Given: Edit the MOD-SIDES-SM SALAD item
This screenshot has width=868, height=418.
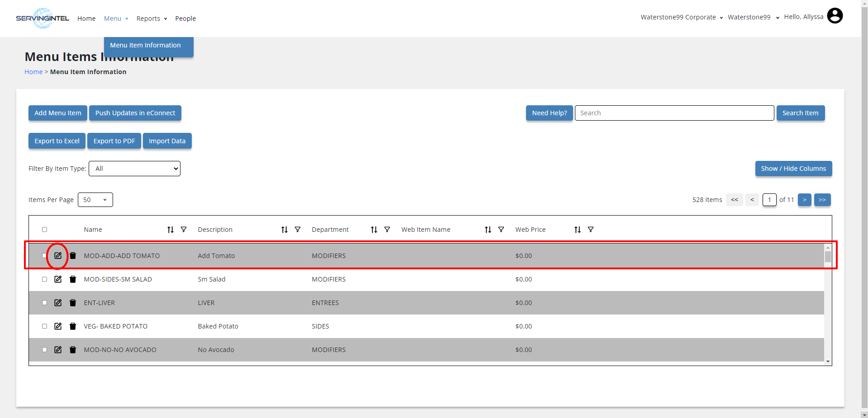Looking at the screenshot, I should click(58, 279).
